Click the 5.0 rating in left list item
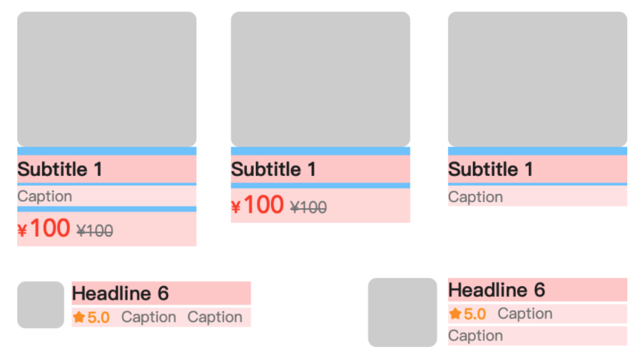The image size is (644, 362). (x=98, y=317)
